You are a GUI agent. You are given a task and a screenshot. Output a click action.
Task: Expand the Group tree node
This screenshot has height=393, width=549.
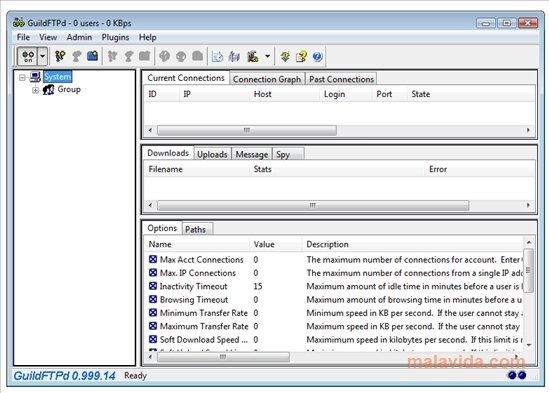[x=35, y=90]
